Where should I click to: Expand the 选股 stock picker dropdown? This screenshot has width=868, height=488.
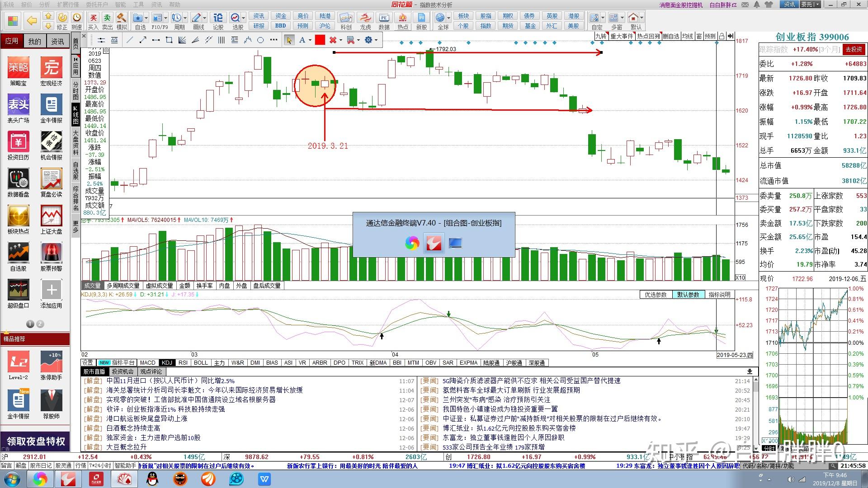pos(244,18)
